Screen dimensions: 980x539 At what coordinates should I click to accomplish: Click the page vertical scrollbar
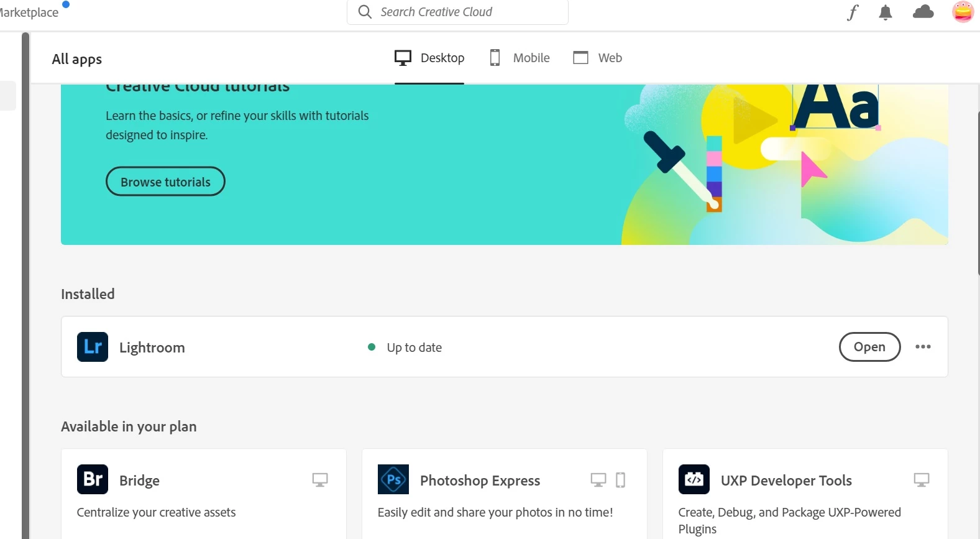tap(978, 193)
